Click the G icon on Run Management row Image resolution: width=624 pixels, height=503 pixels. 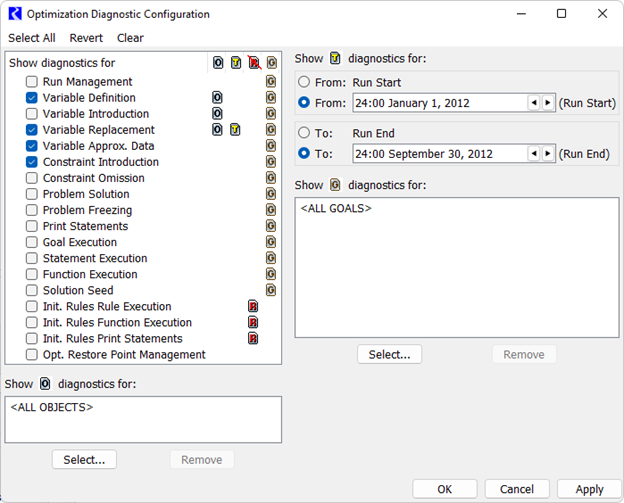pos(271,82)
